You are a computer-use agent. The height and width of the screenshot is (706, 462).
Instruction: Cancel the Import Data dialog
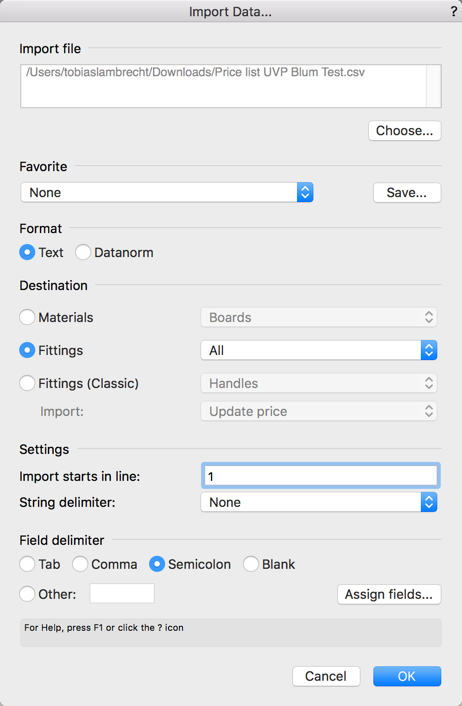click(x=326, y=676)
